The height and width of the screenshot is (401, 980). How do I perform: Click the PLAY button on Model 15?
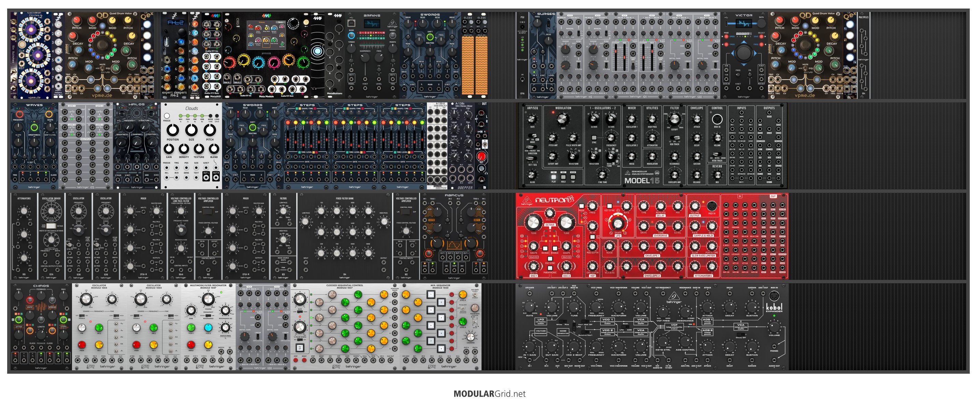[553, 177]
